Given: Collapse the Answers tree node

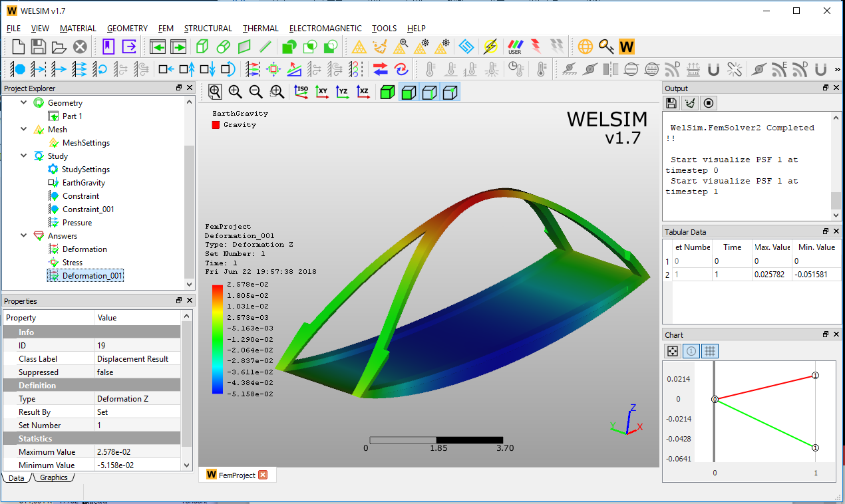Looking at the screenshot, I should click(x=24, y=235).
